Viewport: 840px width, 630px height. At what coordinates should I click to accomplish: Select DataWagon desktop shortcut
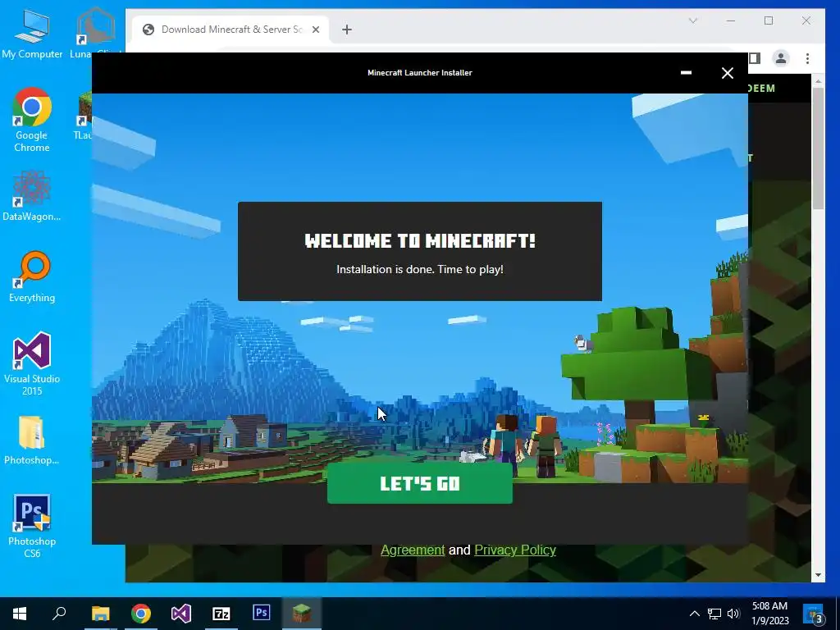32,196
